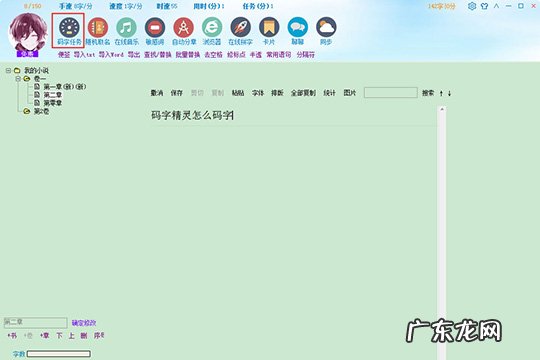Screen dimensions: 540x360
Task: Click 上 to move item up
Action: 71,336
